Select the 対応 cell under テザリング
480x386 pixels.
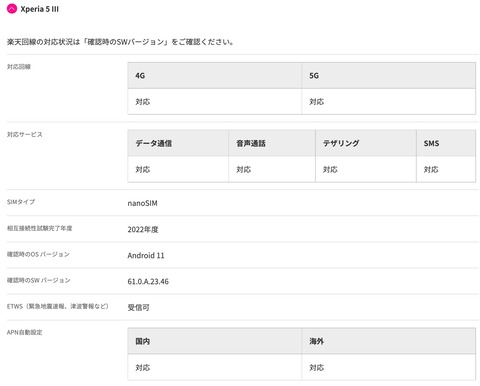tap(366, 169)
